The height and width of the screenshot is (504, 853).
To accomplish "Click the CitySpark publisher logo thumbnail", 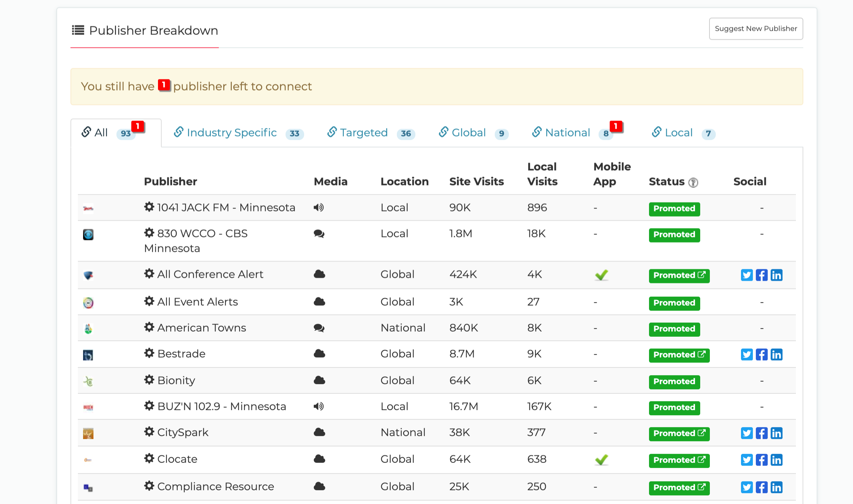I will click(88, 434).
